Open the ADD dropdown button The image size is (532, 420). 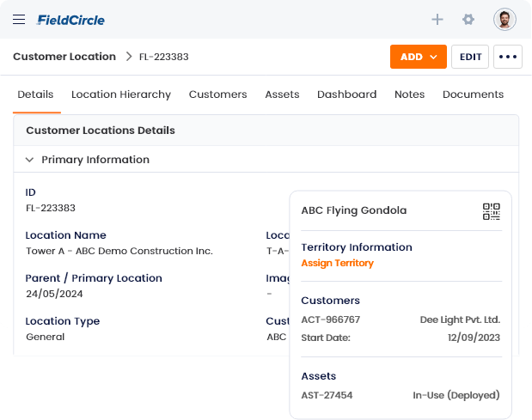418,57
